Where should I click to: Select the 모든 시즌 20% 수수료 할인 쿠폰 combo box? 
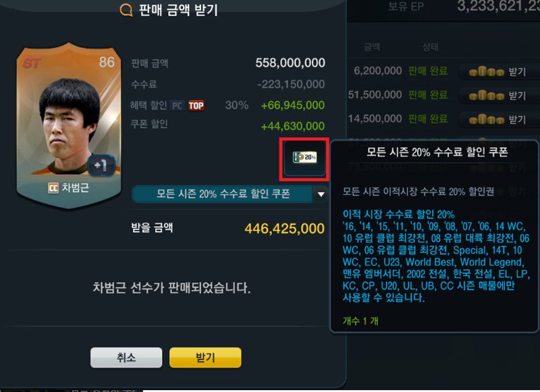(230, 194)
